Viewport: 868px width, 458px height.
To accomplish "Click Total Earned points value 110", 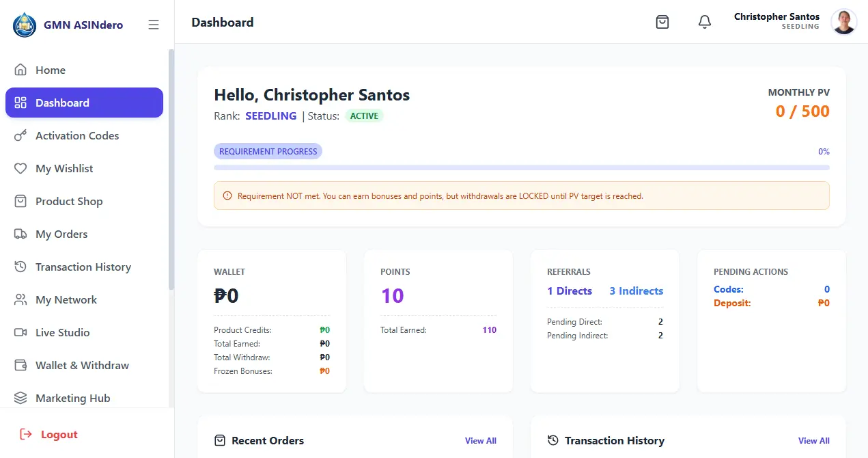I will coord(489,330).
